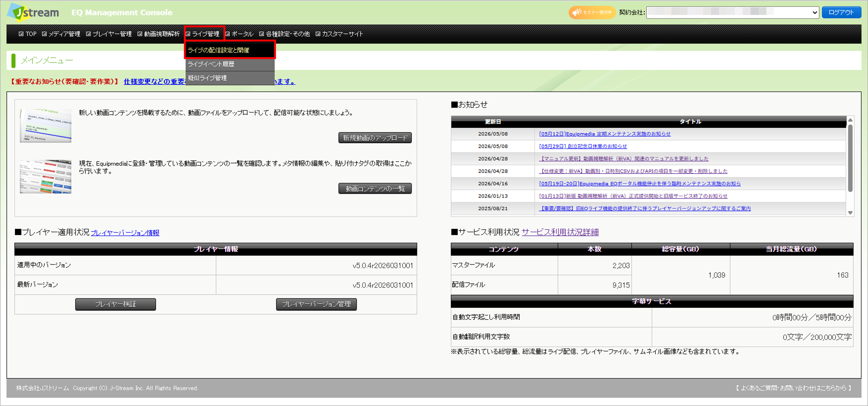Open the カスタマーサイト menu
Viewport: 868px width, 406px height.
click(339, 34)
